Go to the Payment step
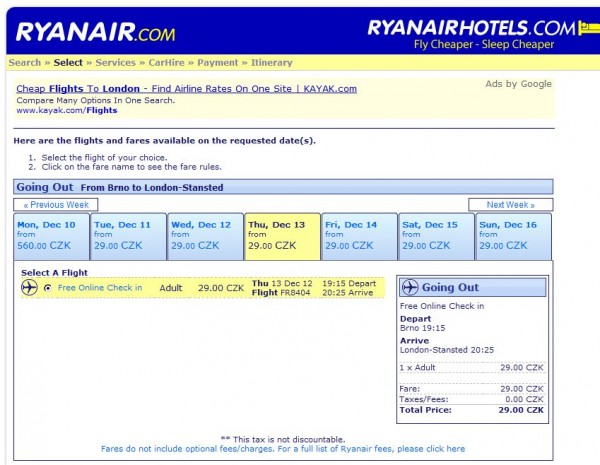600x465 pixels. 217,62
